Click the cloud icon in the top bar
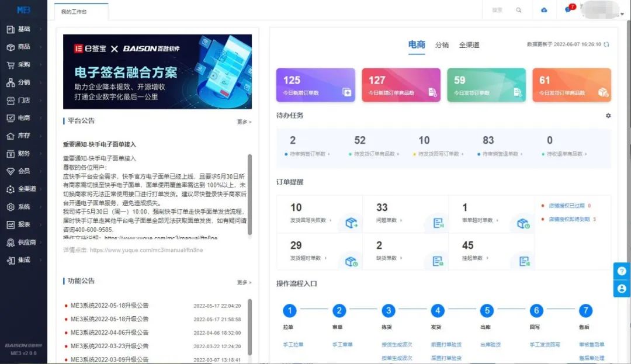 point(543,10)
